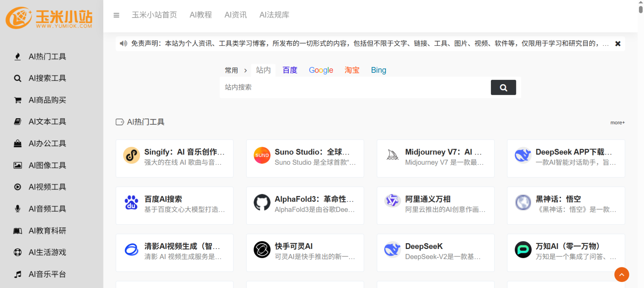This screenshot has height=288, width=644.
Task: Click the 玉米小站 logo
Action: click(49, 18)
